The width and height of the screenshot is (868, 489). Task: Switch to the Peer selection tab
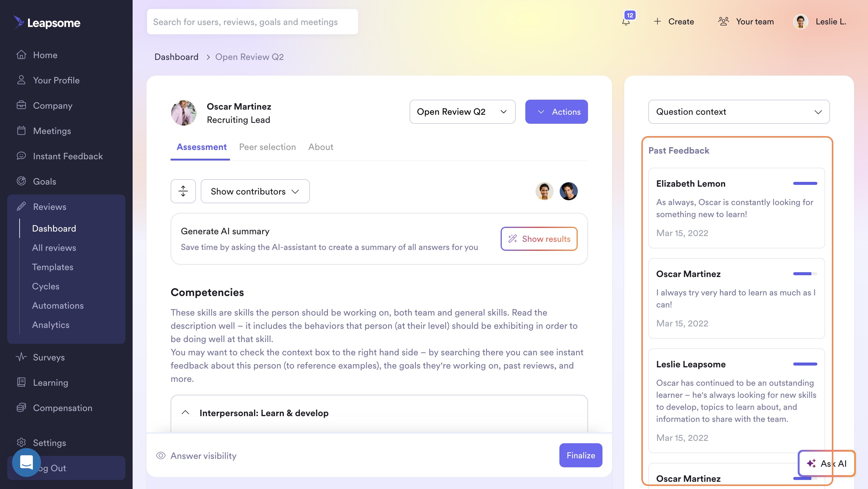[x=268, y=147]
